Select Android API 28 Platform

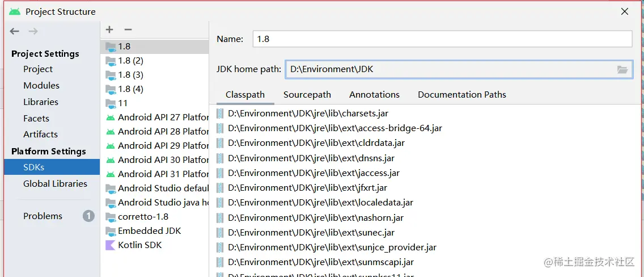click(x=154, y=132)
